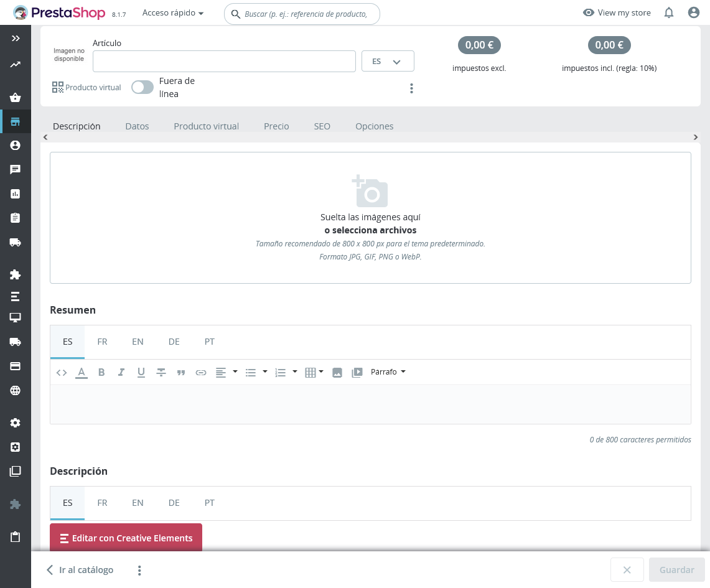Open the Creative Elements sidebar icon
The height and width of the screenshot is (588, 710).
16,297
